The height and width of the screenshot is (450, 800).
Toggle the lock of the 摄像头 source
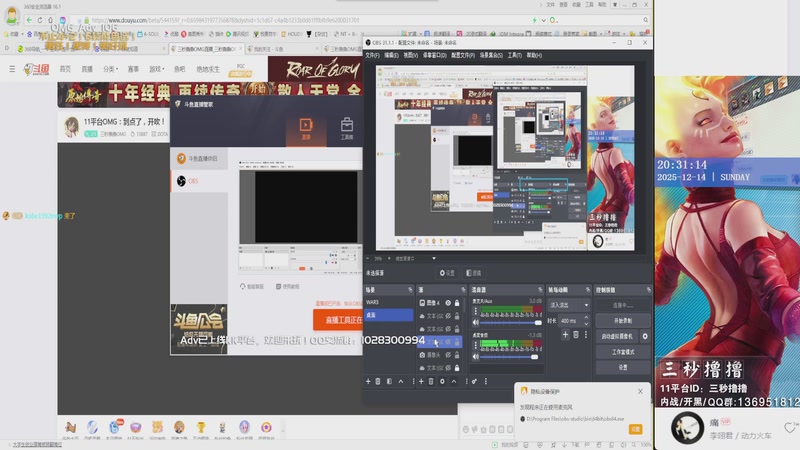457,355
